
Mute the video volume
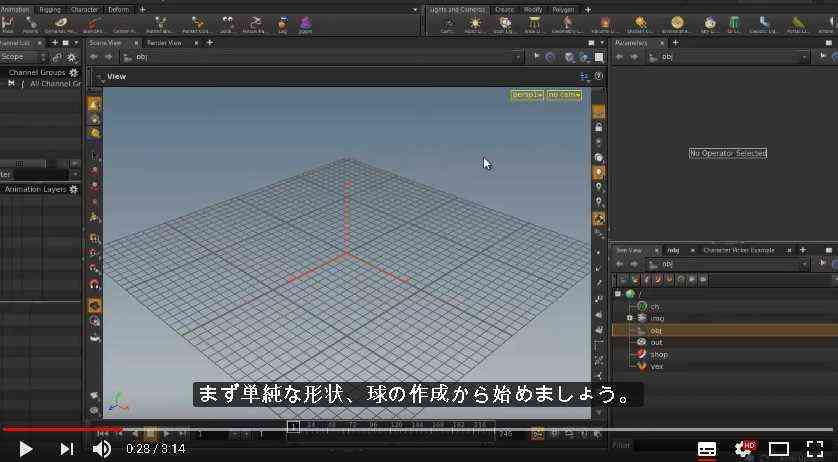(x=101, y=449)
